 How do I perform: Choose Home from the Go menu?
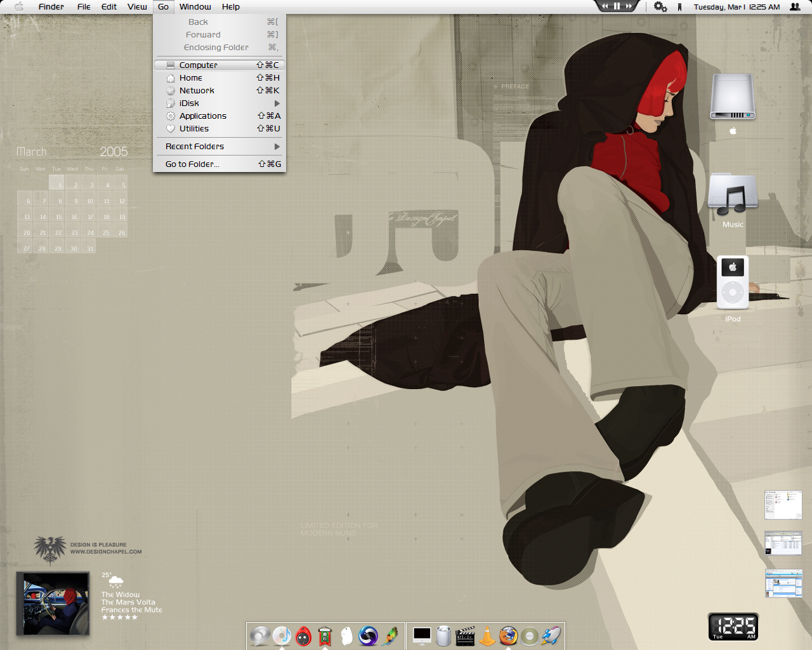[x=219, y=77]
